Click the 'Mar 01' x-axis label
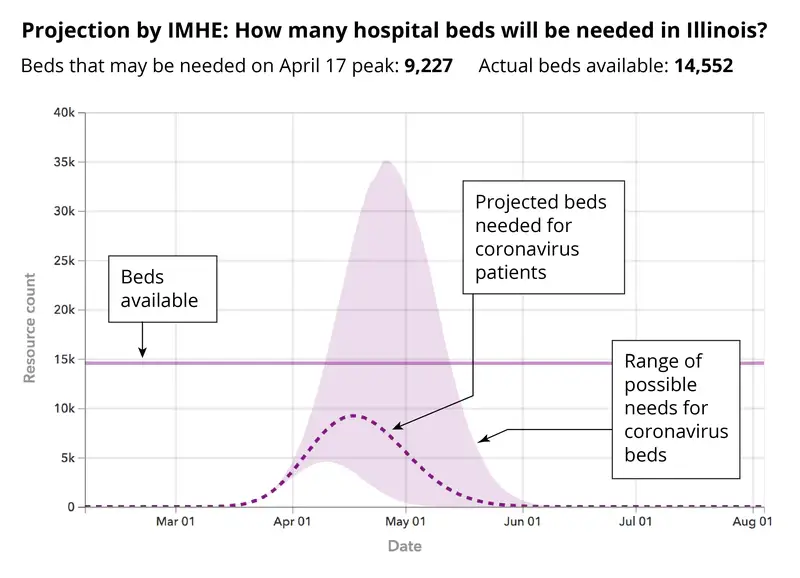Screen dimensions: 800x578 point(173,522)
